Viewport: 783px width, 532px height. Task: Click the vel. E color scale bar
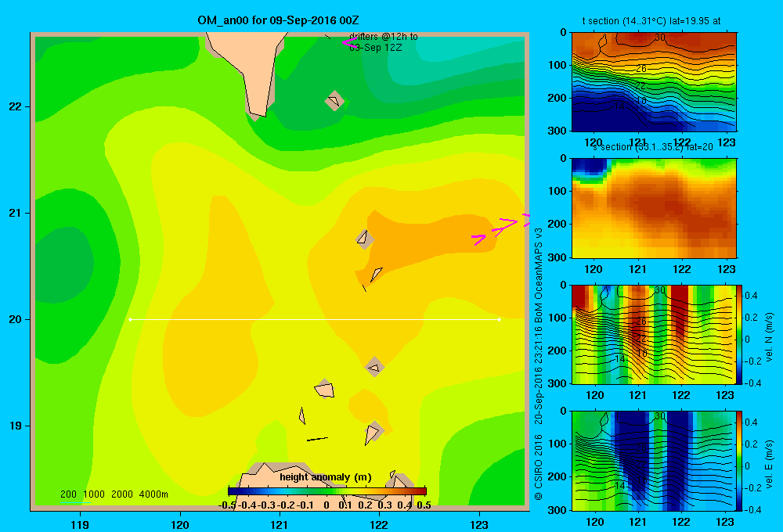pyautogui.click(x=740, y=460)
